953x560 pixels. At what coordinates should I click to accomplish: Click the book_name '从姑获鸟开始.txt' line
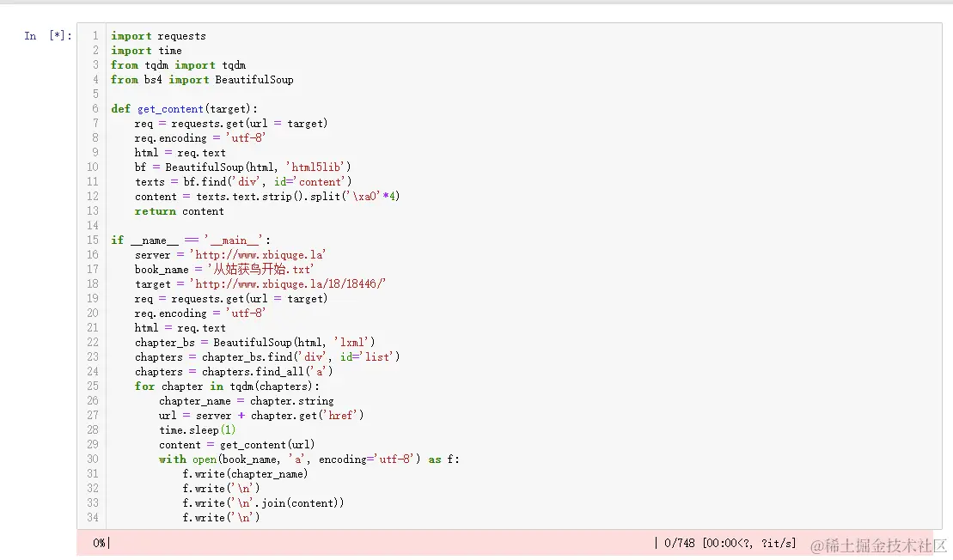coord(224,269)
